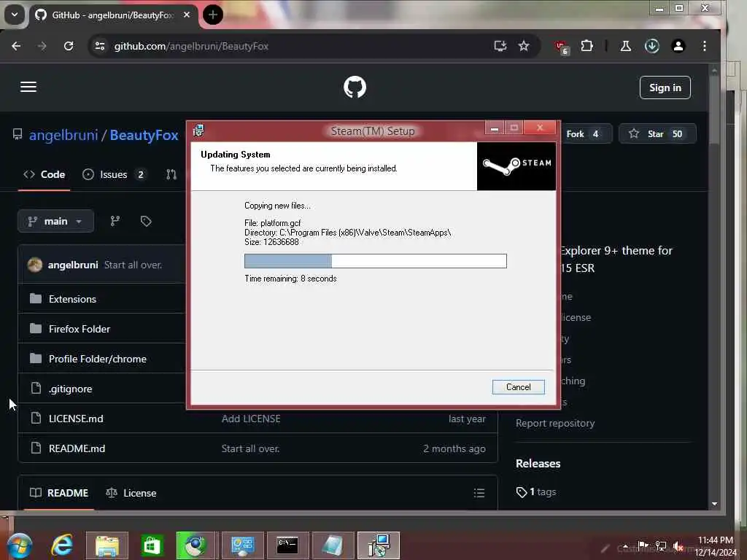View repository branches icon
This screenshot has height=560, width=747.
coord(115,221)
